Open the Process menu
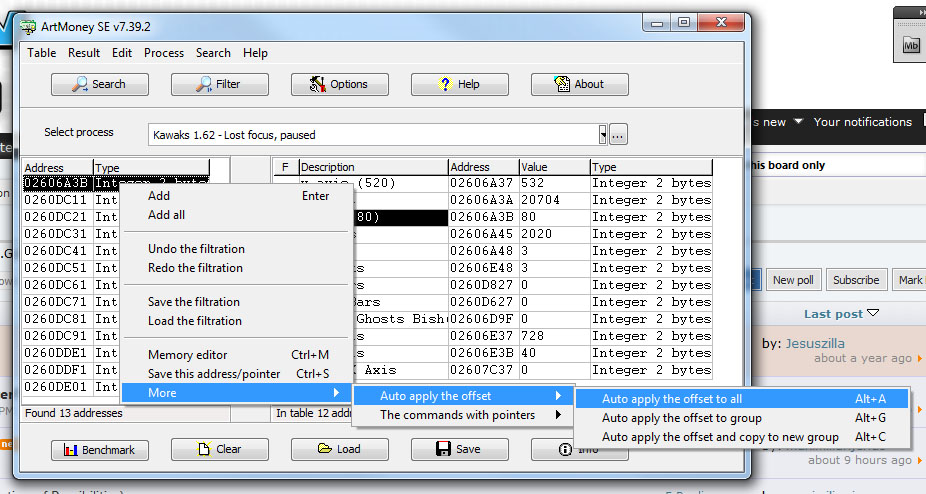Viewport: 926px width, 494px height. 164,53
